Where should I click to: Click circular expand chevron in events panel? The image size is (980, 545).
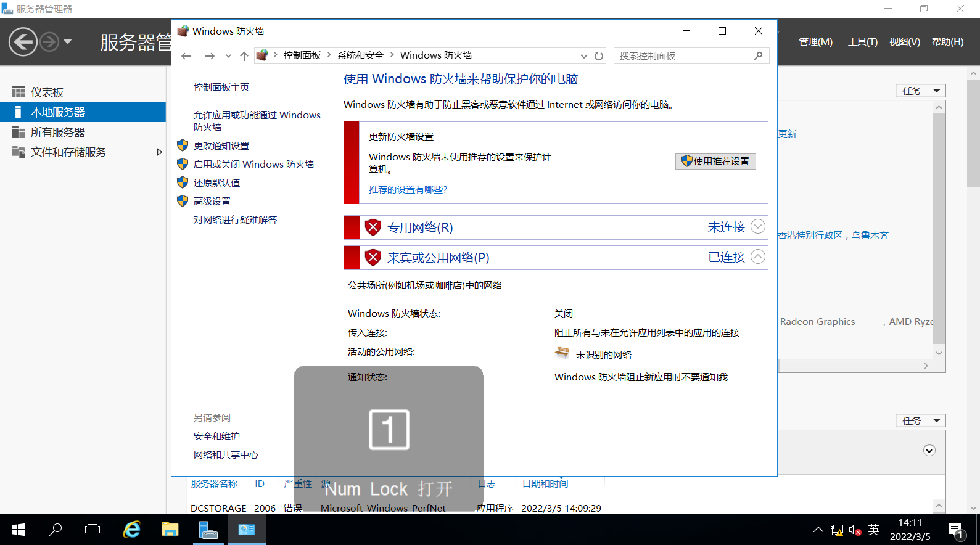929,450
